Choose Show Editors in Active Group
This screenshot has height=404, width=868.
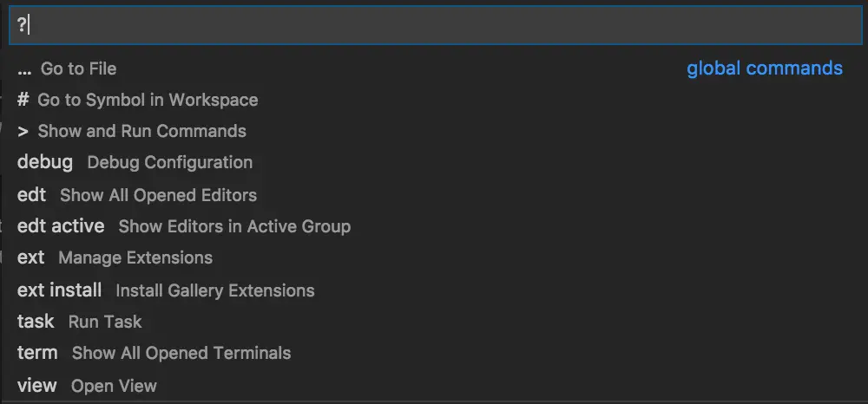pos(234,226)
